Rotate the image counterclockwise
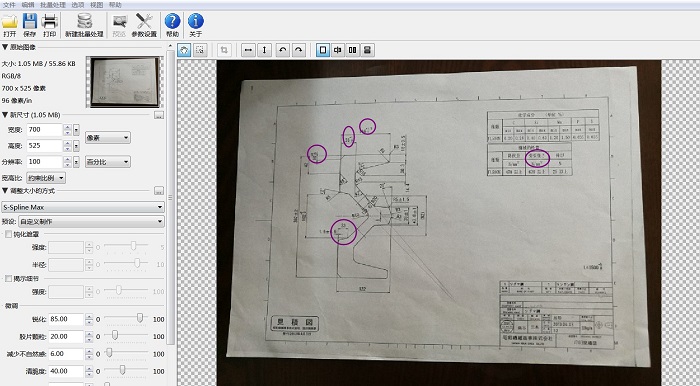 (283, 50)
